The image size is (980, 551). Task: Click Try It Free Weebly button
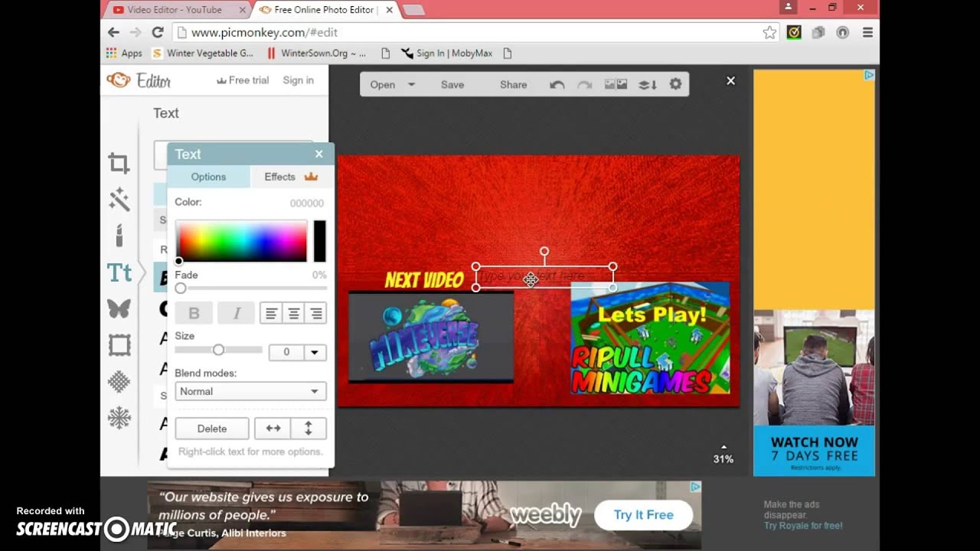[643, 515]
